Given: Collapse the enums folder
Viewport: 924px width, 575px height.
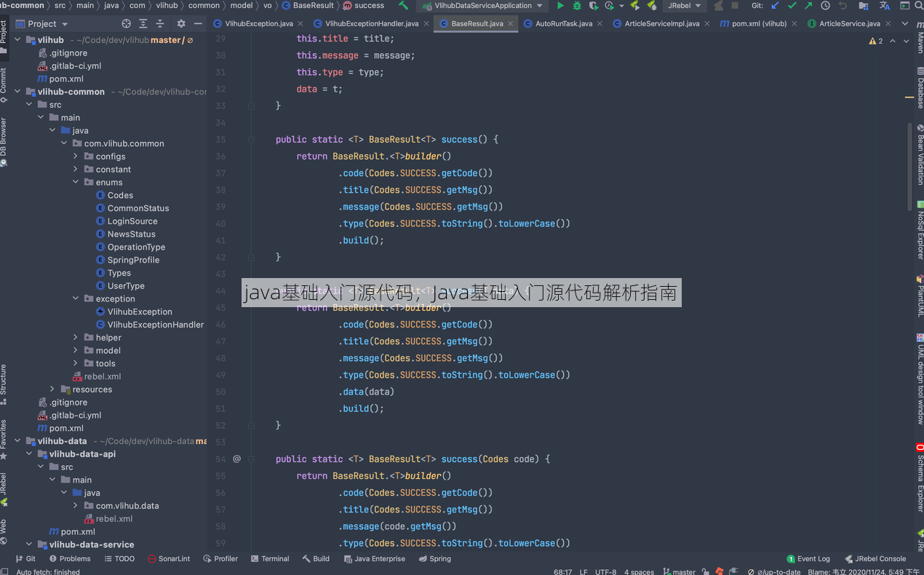Looking at the screenshot, I should pos(76,183).
